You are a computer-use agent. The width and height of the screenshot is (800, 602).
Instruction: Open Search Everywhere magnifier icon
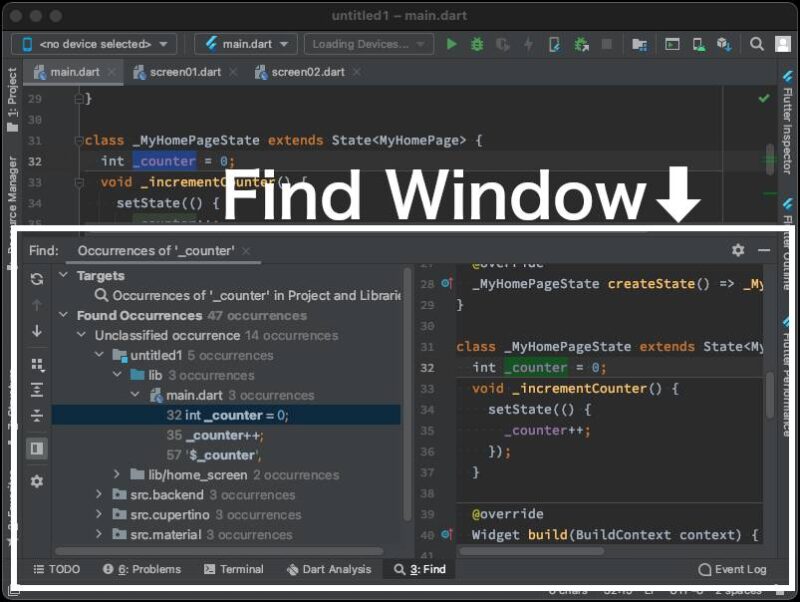757,44
